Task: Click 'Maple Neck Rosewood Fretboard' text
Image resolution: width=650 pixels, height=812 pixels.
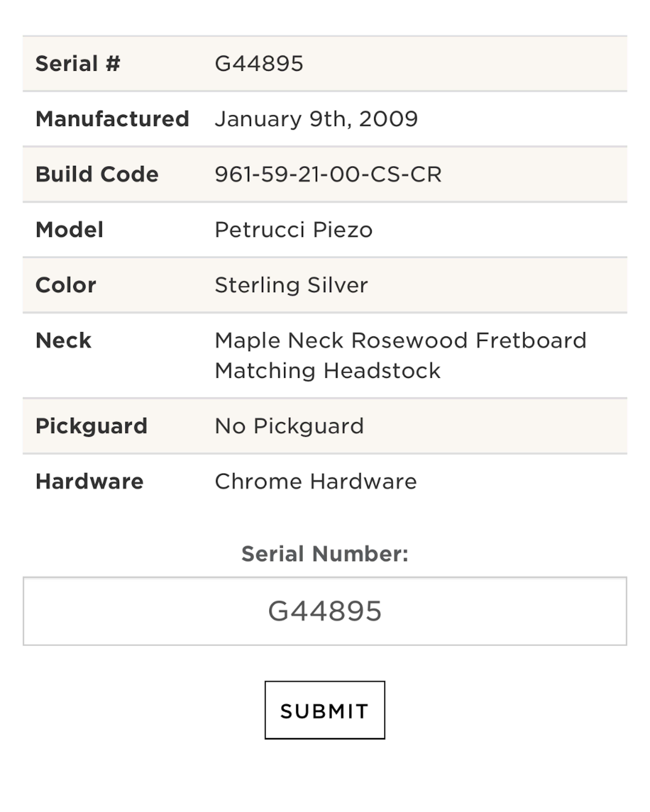Action: [400, 341]
